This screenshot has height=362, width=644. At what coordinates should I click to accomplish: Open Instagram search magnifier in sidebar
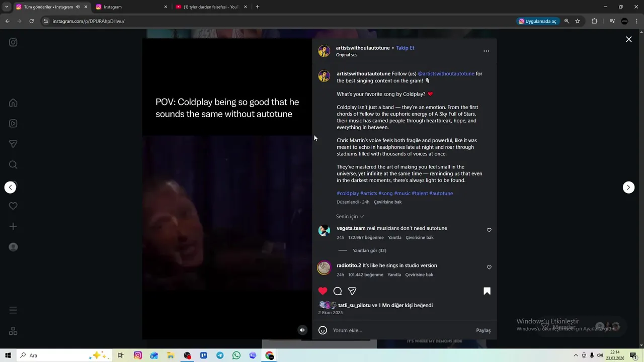[13, 164]
